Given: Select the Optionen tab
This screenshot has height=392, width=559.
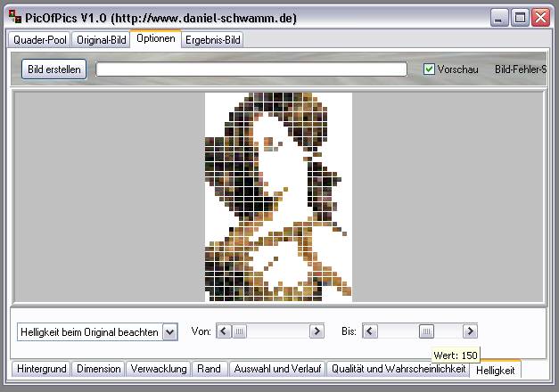Looking at the screenshot, I should pos(156,38).
